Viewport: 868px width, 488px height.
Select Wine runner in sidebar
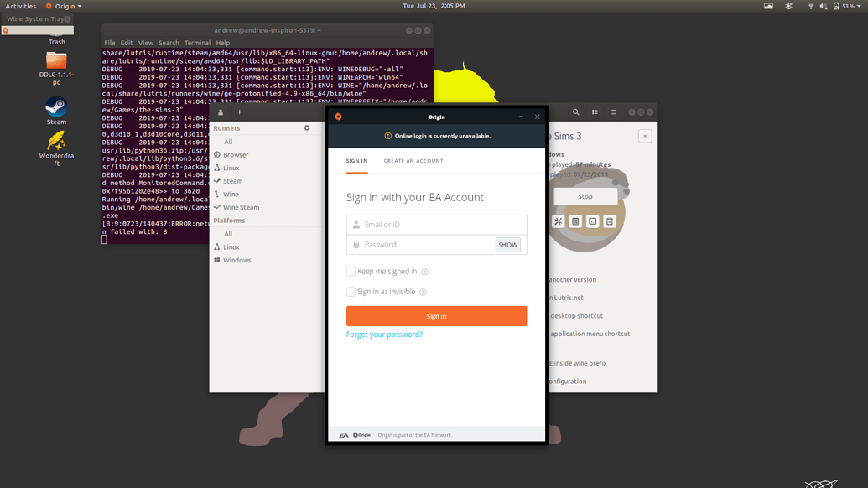pyautogui.click(x=231, y=195)
